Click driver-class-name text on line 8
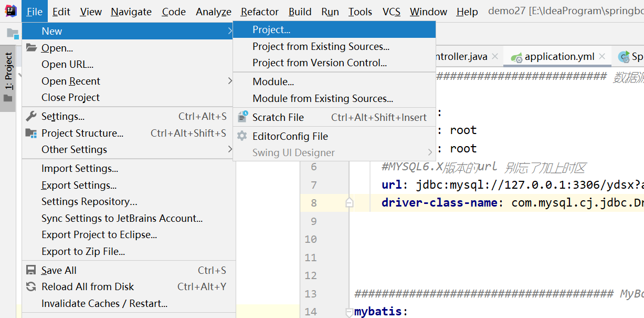644x318 pixels. (x=439, y=203)
